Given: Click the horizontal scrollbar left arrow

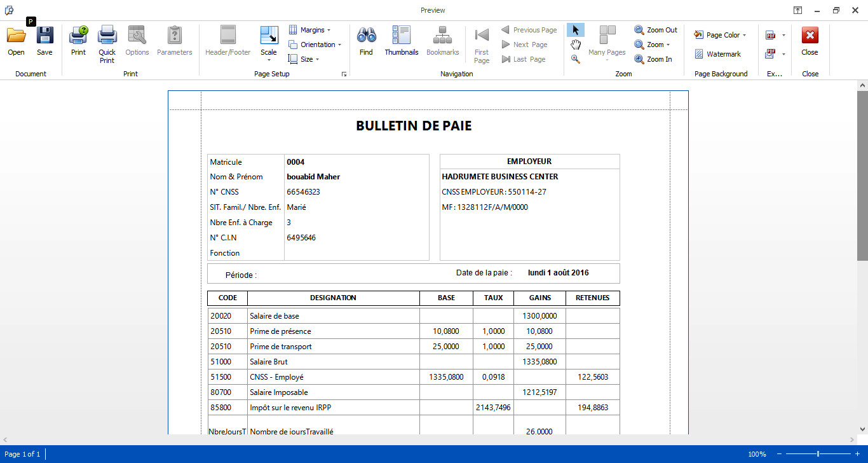Looking at the screenshot, I should (5, 439).
